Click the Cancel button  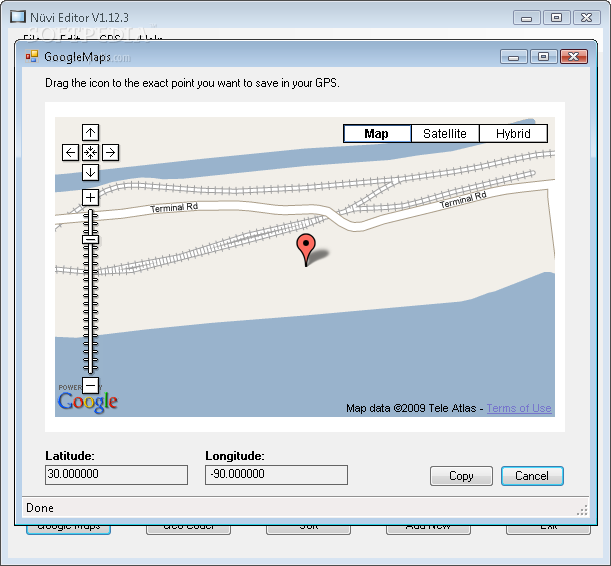pyautogui.click(x=532, y=476)
